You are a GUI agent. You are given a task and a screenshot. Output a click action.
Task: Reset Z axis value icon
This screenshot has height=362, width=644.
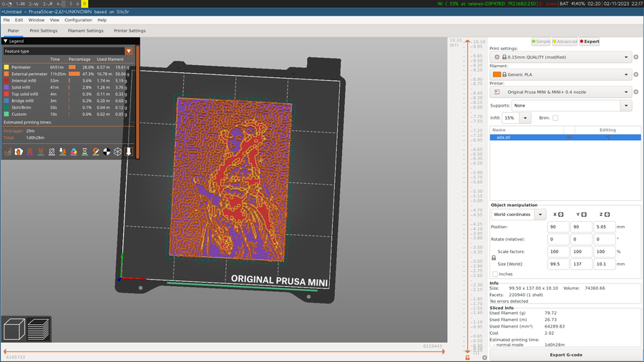tap(607, 215)
